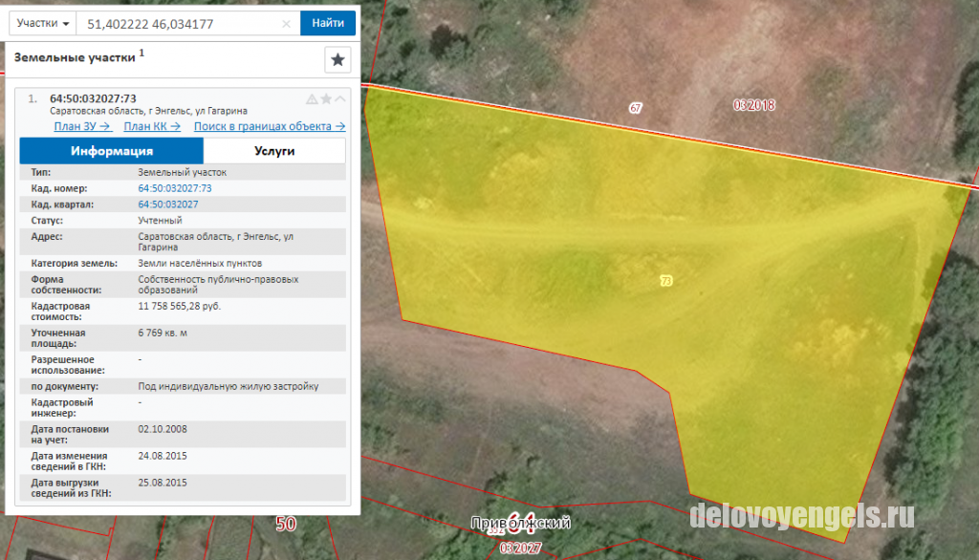
Task: Click the warning triangle icon for parcel 64:50:032027:73
Action: tap(312, 99)
